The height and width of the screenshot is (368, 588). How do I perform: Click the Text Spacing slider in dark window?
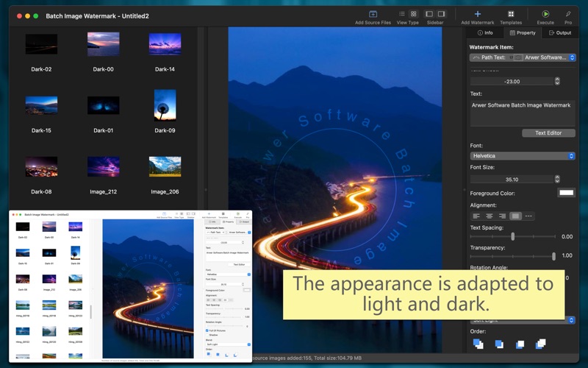pos(512,236)
